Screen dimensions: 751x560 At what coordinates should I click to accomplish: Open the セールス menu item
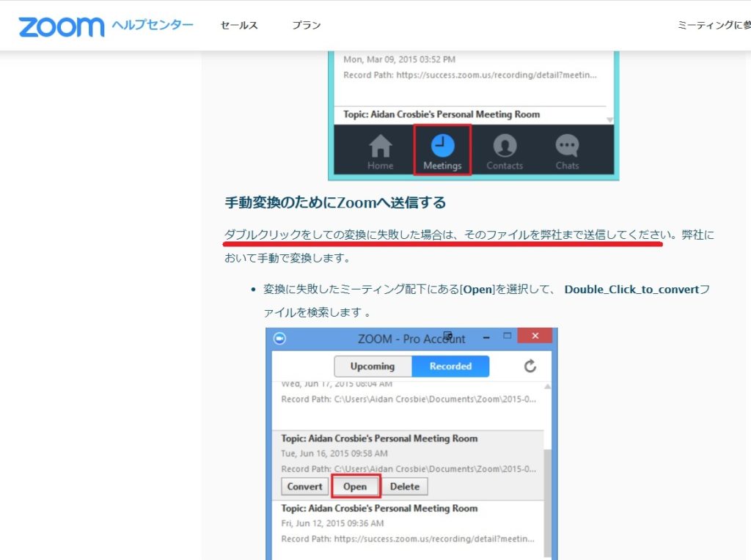click(238, 24)
